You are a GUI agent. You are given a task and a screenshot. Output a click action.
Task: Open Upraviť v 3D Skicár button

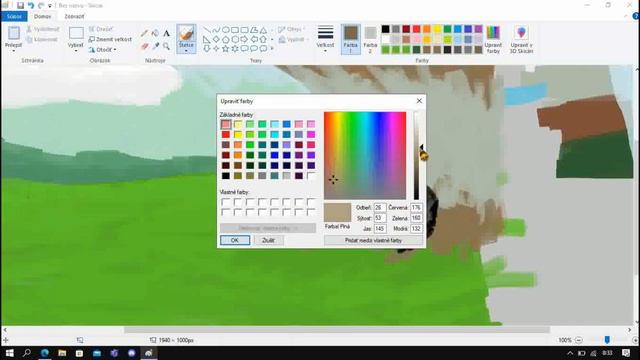[x=521, y=39]
